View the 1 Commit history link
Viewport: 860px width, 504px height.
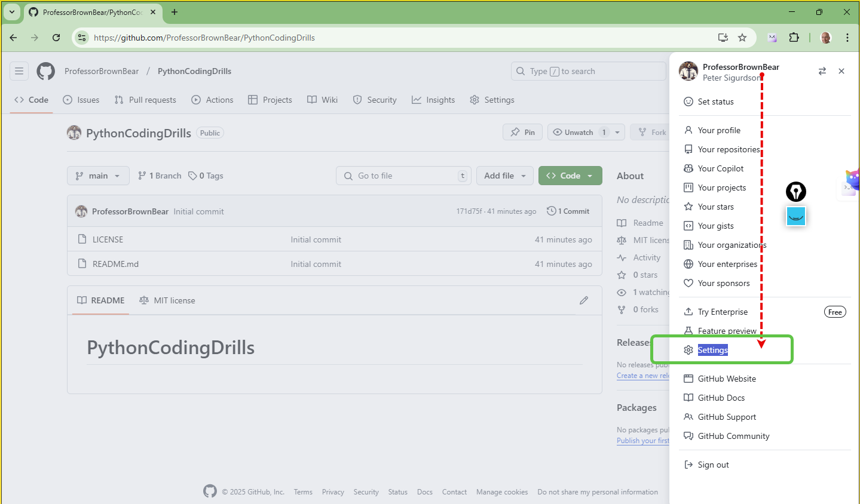coord(568,211)
